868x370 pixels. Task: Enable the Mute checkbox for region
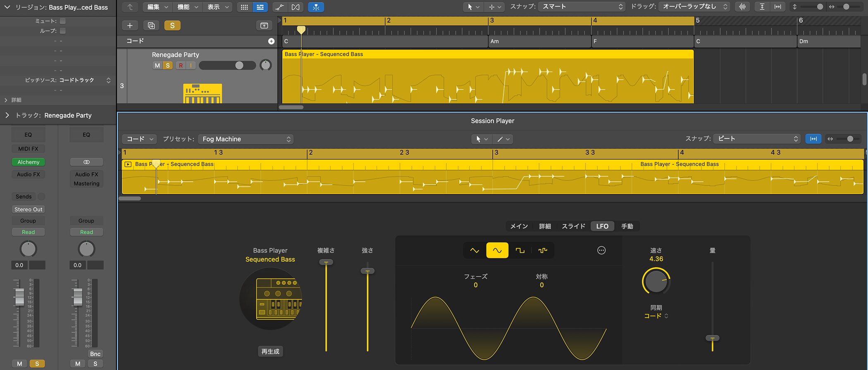click(x=63, y=21)
